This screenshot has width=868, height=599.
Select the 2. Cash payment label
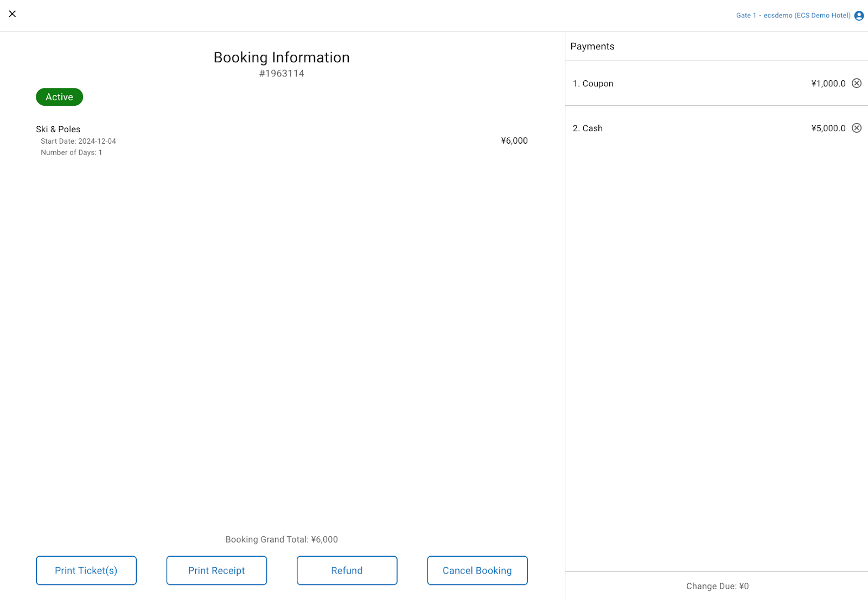pos(588,128)
